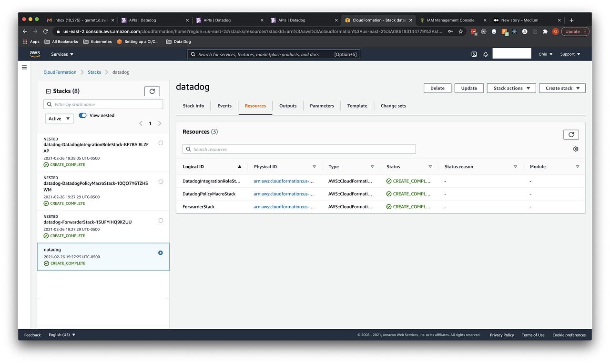
Task: Select the DatadogPolicyMacroStack radio button
Action: 161,182
